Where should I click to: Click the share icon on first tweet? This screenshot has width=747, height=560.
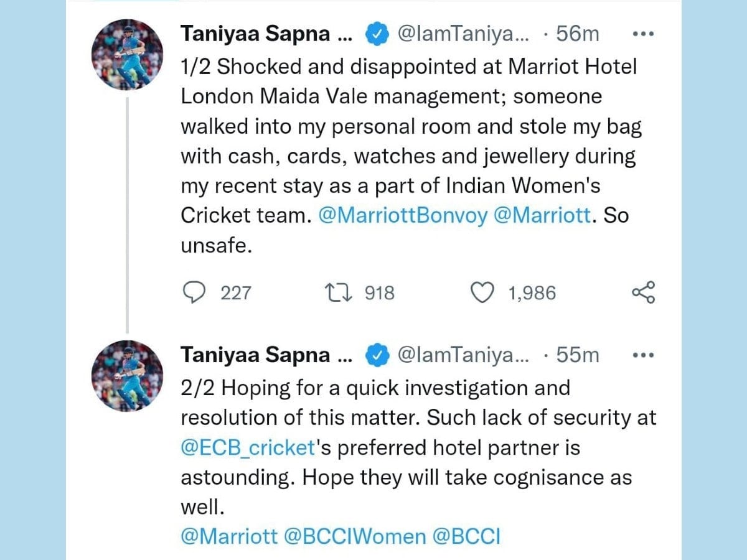[x=644, y=292]
